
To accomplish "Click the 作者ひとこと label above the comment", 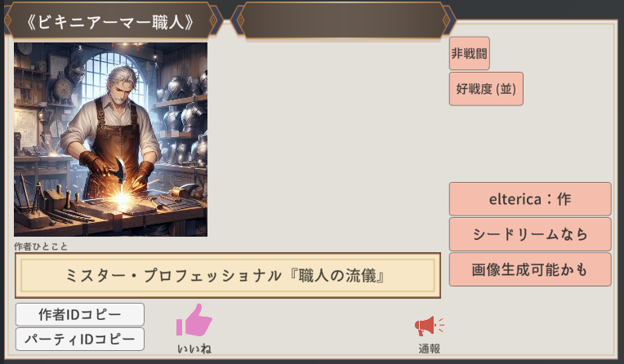I will [41, 246].
